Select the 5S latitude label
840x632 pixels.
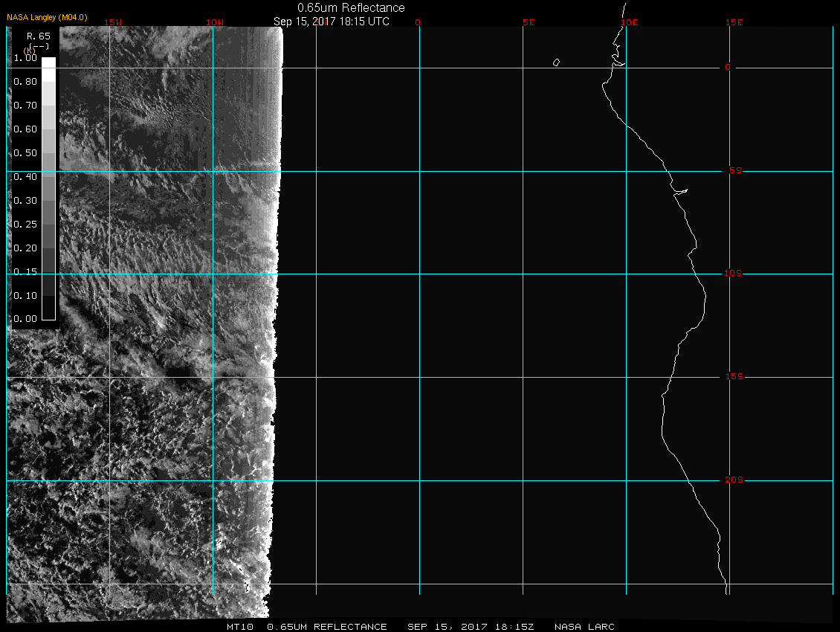pyautogui.click(x=735, y=171)
